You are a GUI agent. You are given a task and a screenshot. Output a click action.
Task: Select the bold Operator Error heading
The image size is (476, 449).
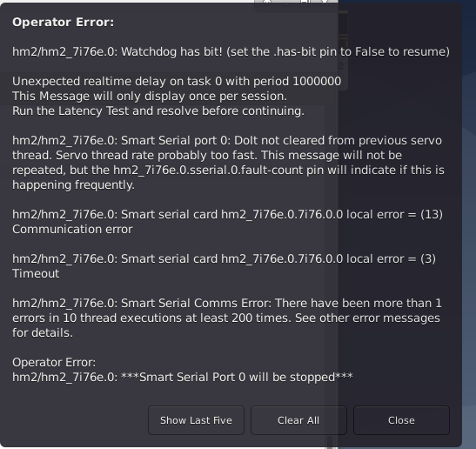64,22
